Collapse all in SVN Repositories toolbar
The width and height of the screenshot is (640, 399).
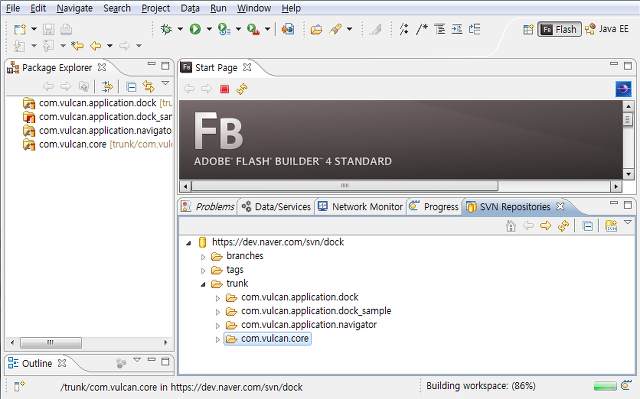(x=588, y=226)
